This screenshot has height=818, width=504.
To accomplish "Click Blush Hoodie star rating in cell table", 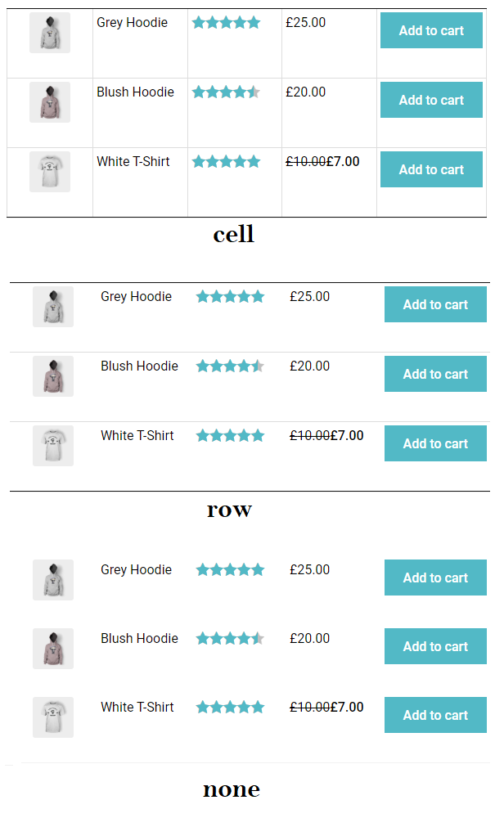I will click(226, 92).
